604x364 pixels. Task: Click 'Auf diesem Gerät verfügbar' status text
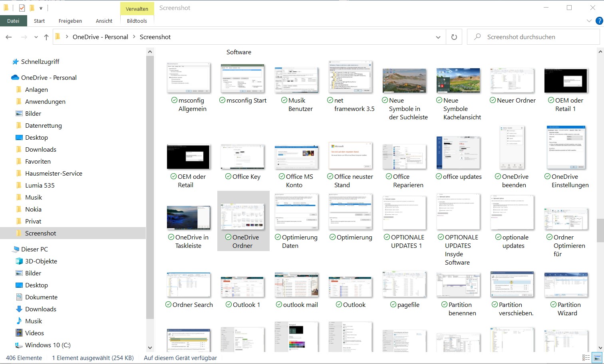181,358
